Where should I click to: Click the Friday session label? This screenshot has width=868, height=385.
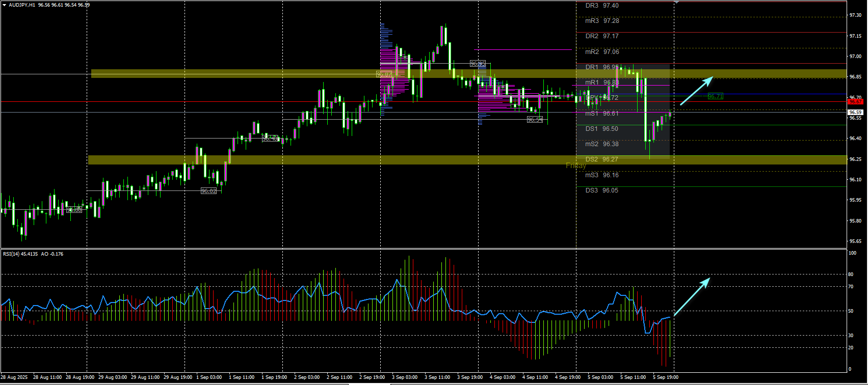(x=576, y=166)
